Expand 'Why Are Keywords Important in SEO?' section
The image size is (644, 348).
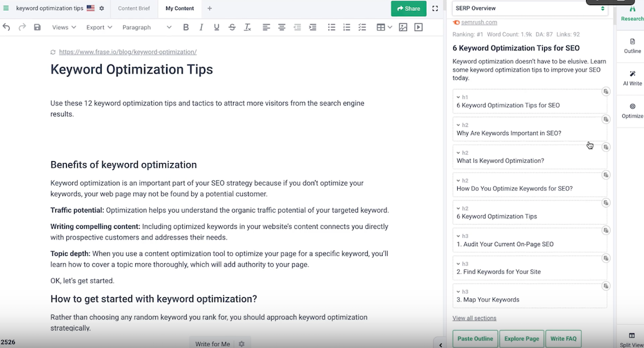459,125
